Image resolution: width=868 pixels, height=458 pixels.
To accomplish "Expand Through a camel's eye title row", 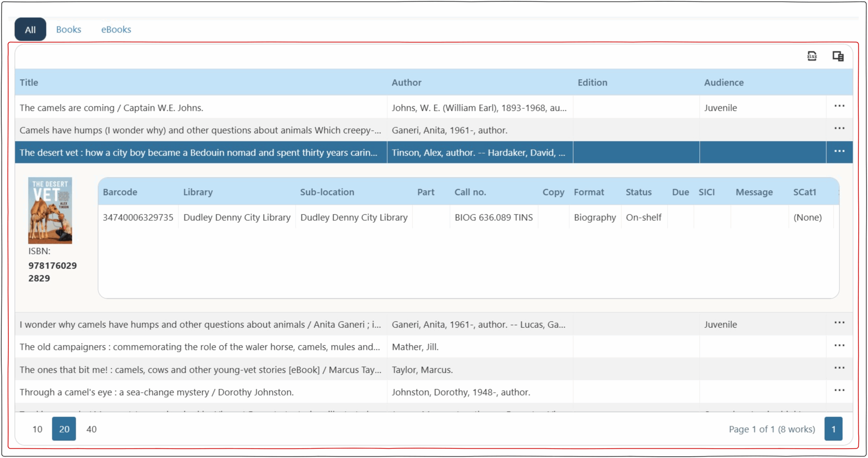I will 156,392.
